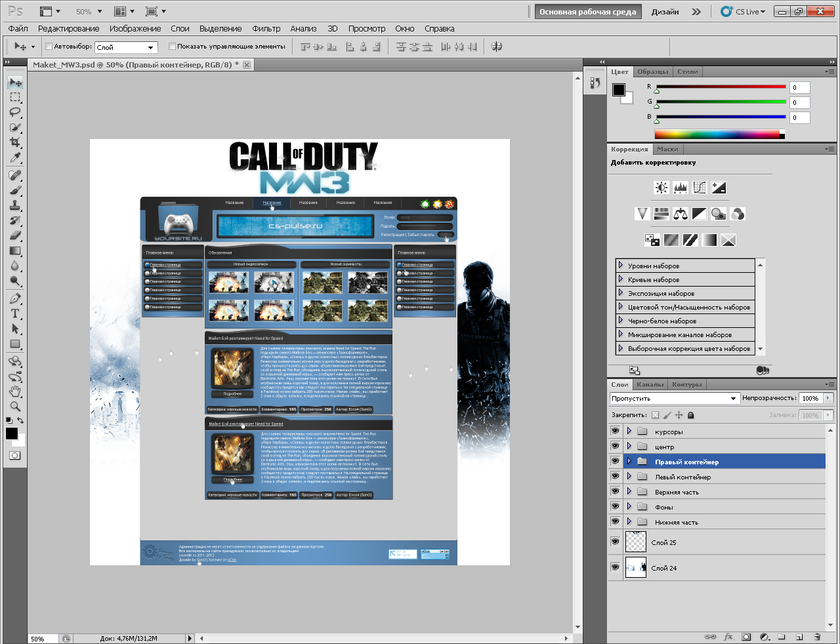Select the Pen tool

coord(15,299)
